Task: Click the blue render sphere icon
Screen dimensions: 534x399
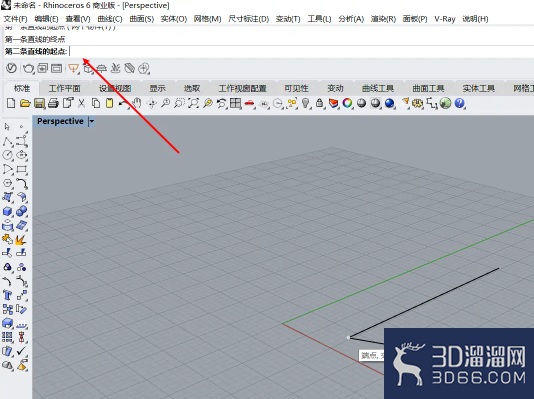Action: click(389, 103)
